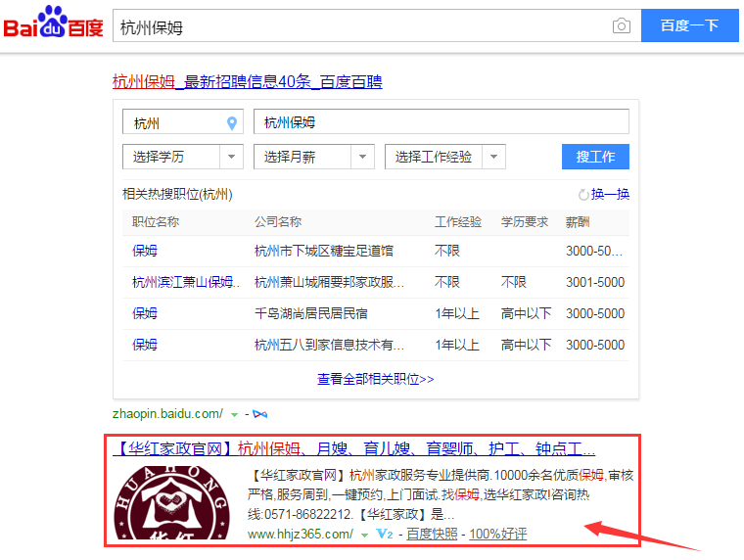Open 保姆 job at 杭州五八到家信息技术有

(145, 345)
